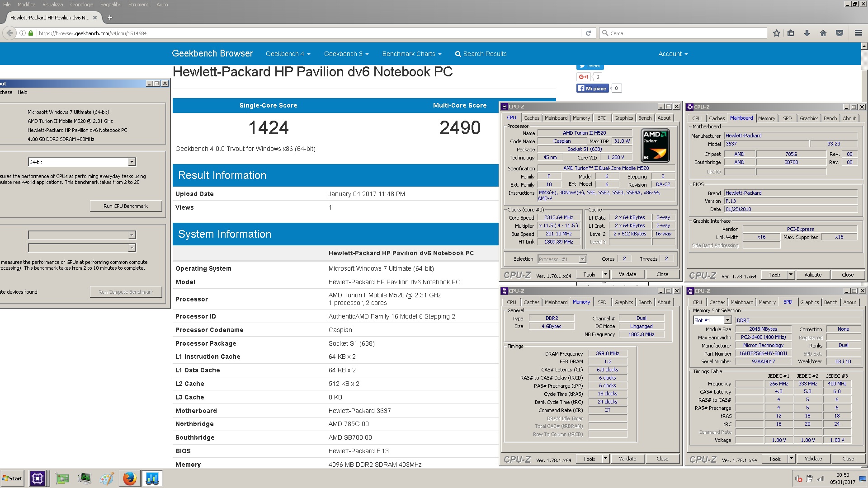Open the power tray icon
This screenshot has width=868, height=488.
[809, 479]
